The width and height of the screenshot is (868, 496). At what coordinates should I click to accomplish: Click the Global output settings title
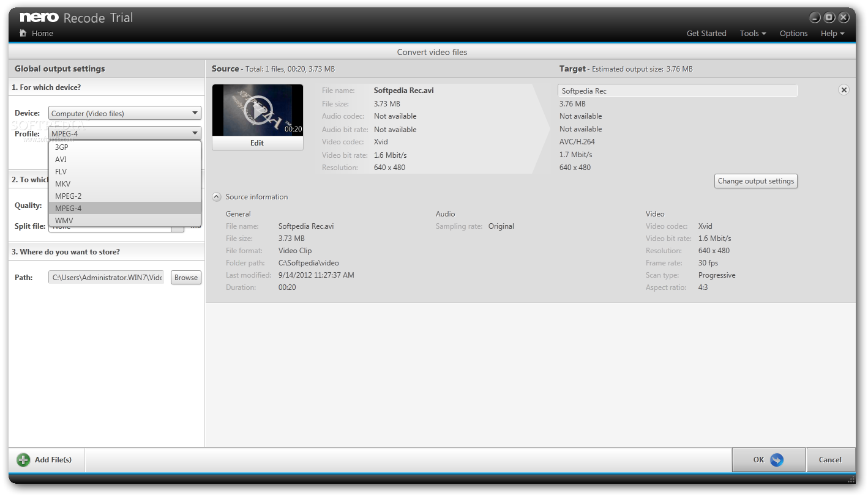(60, 69)
